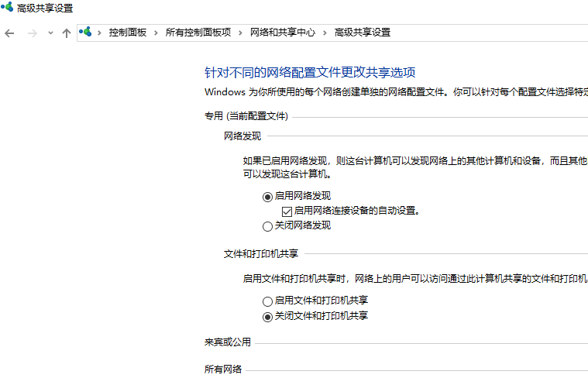Click the 网络发现 section heading
The height and width of the screenshot is (385, 588).
tap(242, 136)
